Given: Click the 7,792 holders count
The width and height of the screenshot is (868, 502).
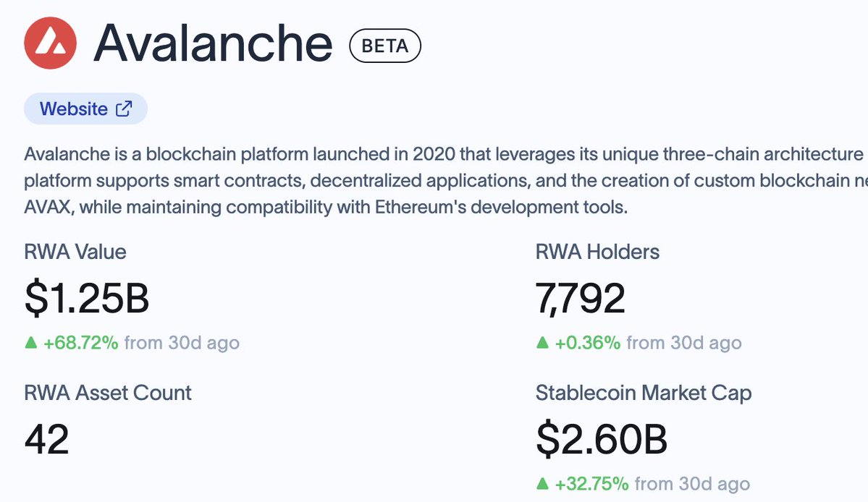Looking at the screenshot, I should tap(580, 299).
